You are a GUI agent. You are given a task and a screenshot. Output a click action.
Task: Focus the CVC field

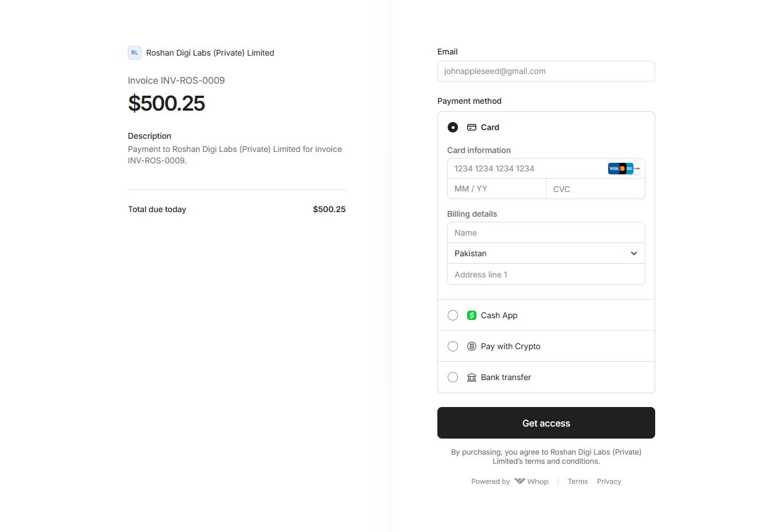[x=596, y=189]
